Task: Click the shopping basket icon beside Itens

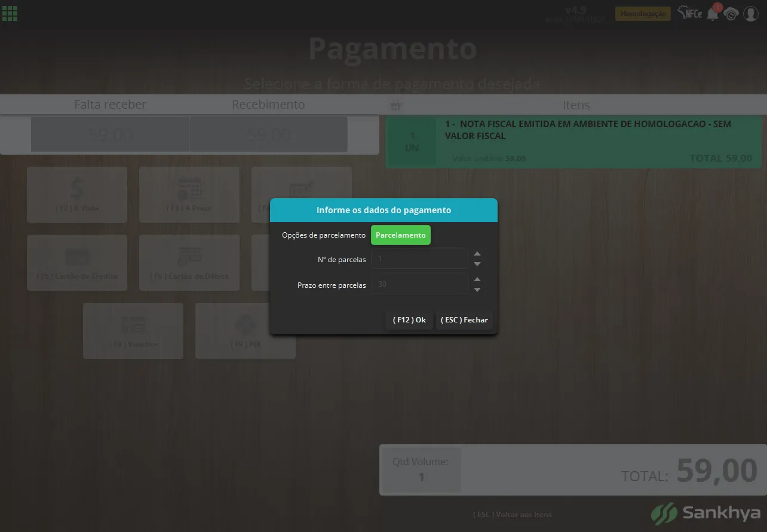Action: 395,105
